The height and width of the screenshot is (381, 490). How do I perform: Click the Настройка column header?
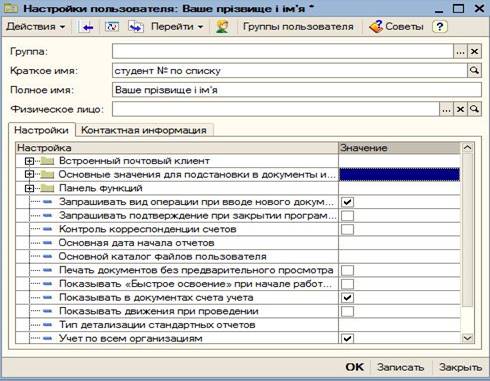click(177, 148)
